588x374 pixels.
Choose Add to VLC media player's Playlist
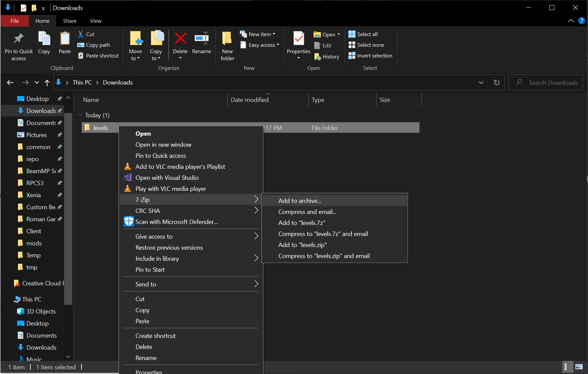coord(191,167)
